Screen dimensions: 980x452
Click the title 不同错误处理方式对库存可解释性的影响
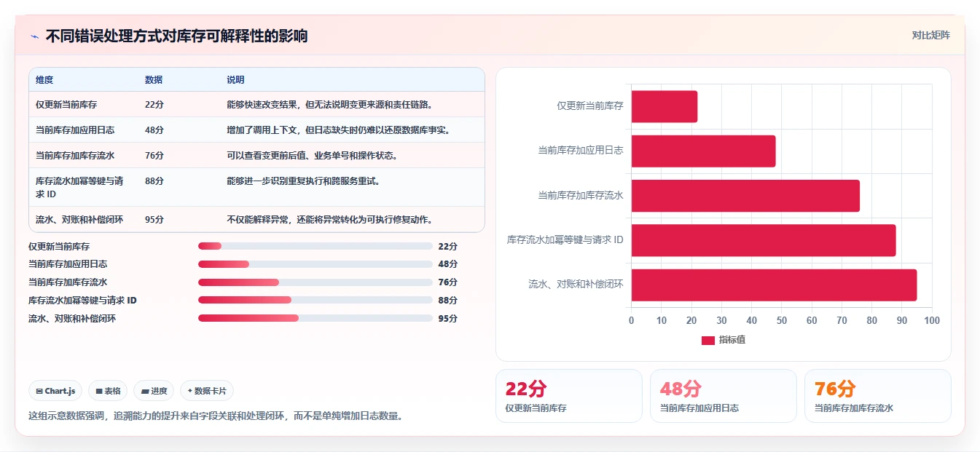[177, 36]
